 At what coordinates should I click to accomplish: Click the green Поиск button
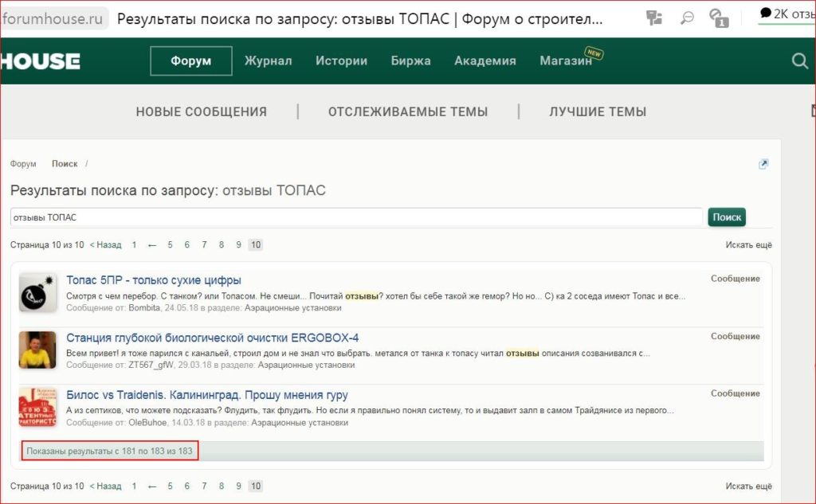(727, 217)
